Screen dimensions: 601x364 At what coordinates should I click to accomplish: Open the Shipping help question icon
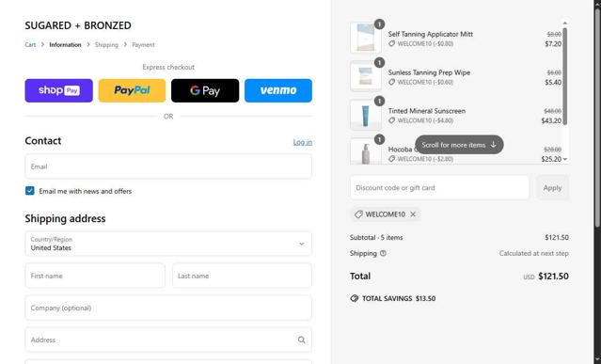click(383, 253)
